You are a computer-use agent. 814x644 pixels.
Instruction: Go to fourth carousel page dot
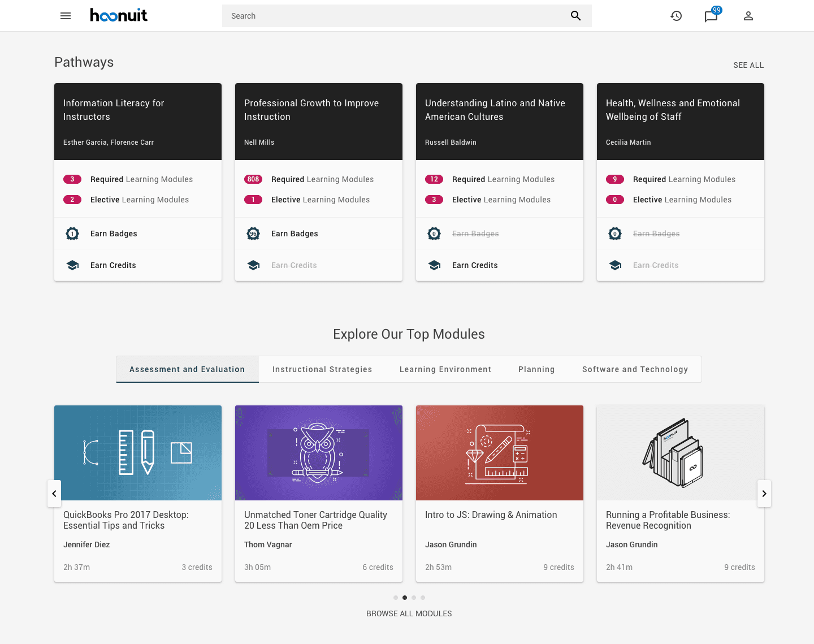point(423,598)
